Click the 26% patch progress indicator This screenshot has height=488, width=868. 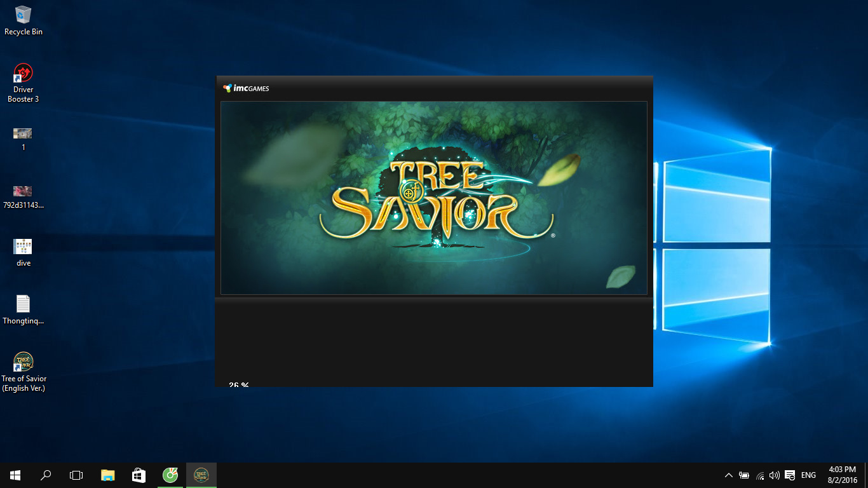238,384
